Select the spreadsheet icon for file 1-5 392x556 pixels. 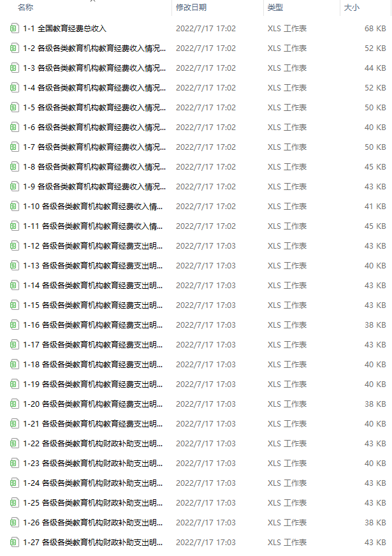click(14, 108)
